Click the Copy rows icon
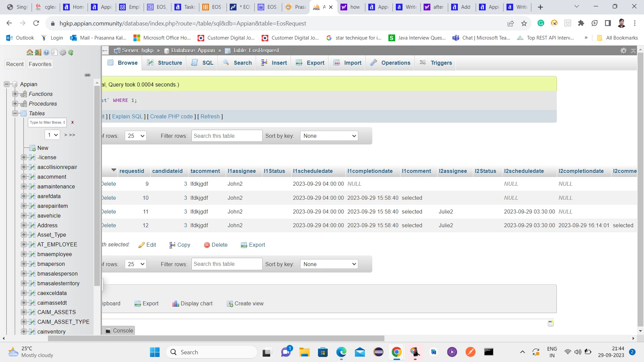Image resolution: width=644 pixels, height=362 pixels. tap(172, 245)
